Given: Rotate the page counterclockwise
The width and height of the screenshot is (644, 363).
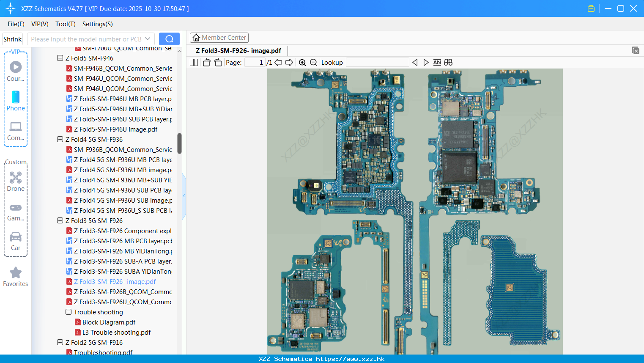Looking at the screenshot, I should coord(206,63).
